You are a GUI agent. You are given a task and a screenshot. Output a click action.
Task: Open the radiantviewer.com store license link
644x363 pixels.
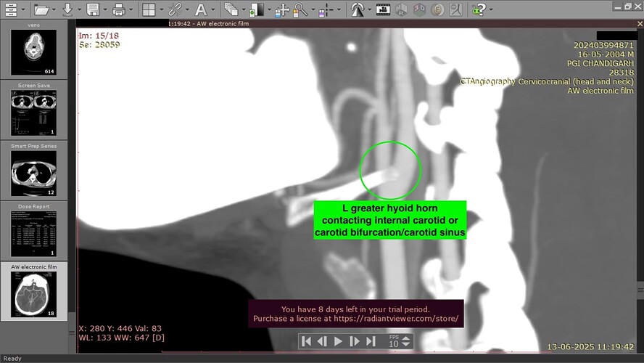[x=396, y=319]
